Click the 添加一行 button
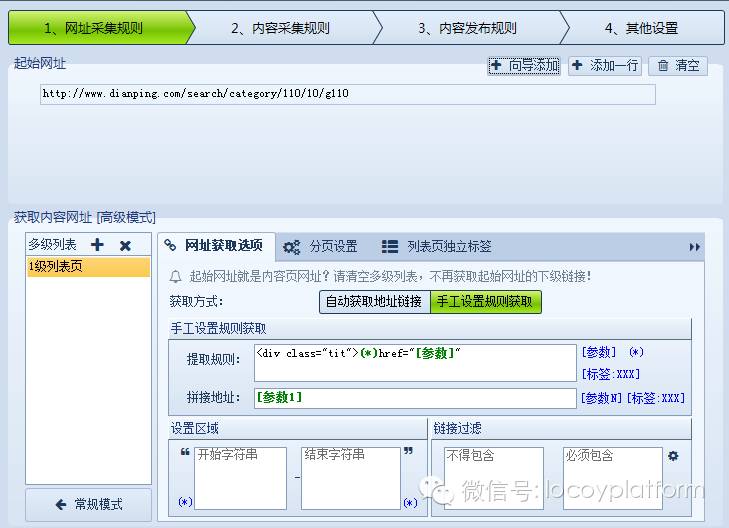 click(605, 66)
